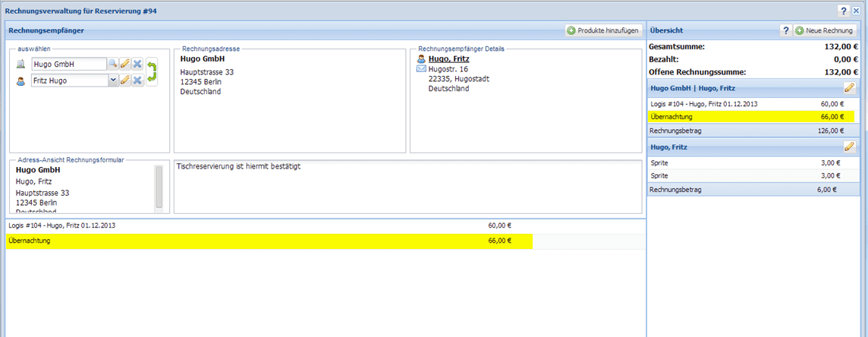
Task: Select the Logis #104 row in main list
Action: click(x=269, y=225)
